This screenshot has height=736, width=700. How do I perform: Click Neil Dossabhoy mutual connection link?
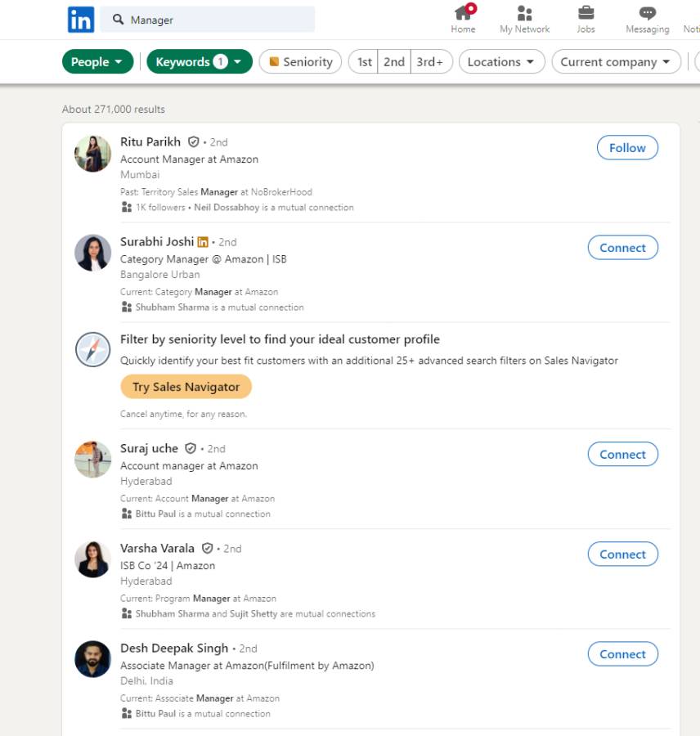[227, 208]
